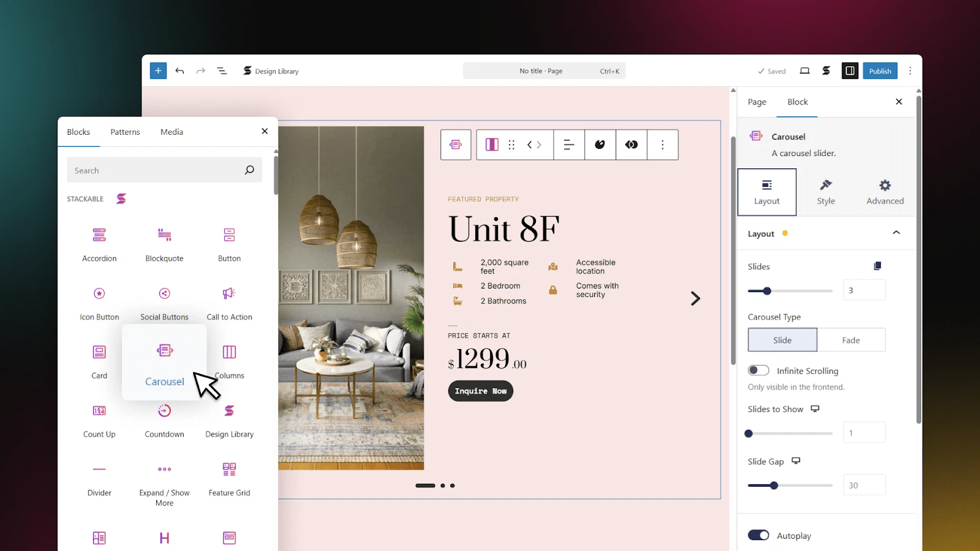980x551 pixels.
Task: Open the document overview list icon
Action: pos(222,70)
